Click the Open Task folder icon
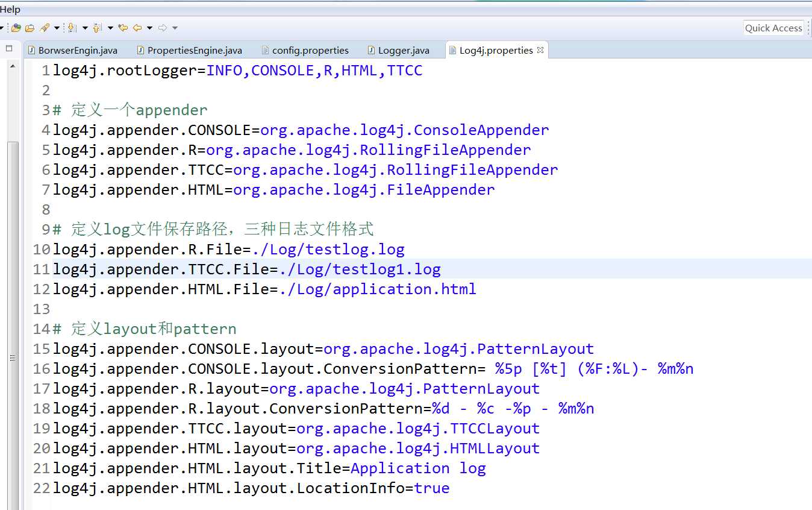Image resolution: width=812 pixels, height=510 pixels. tap(30, 28)
